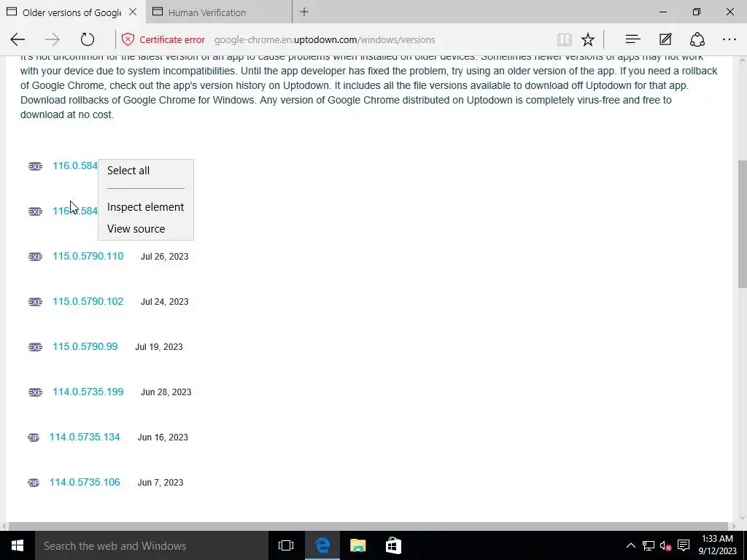Open a new tab with plus icon

(304, 12)
